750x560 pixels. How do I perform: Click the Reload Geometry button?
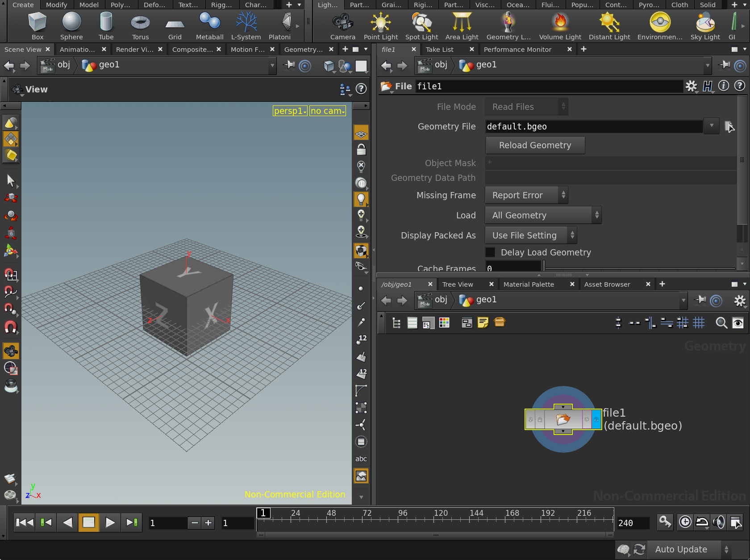coord(535,145)
